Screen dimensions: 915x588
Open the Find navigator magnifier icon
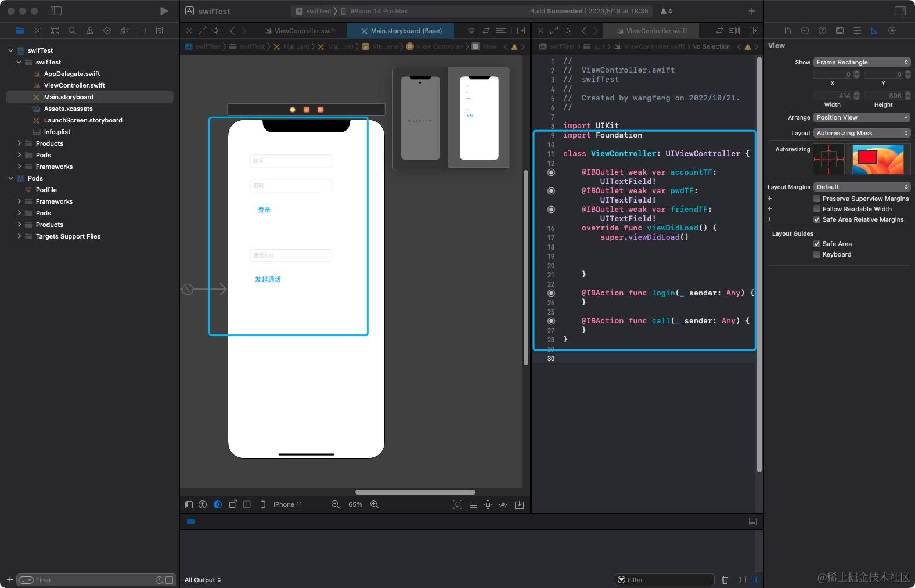pos(72,31)
